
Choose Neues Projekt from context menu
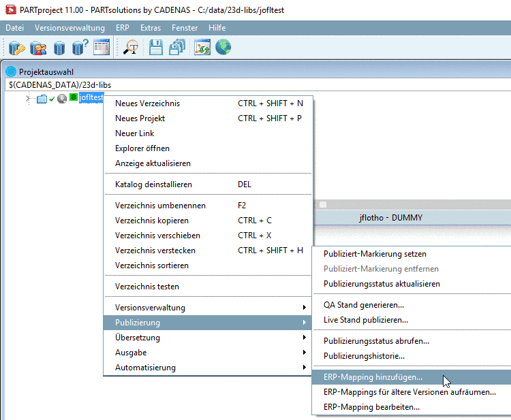pos(208,118)
